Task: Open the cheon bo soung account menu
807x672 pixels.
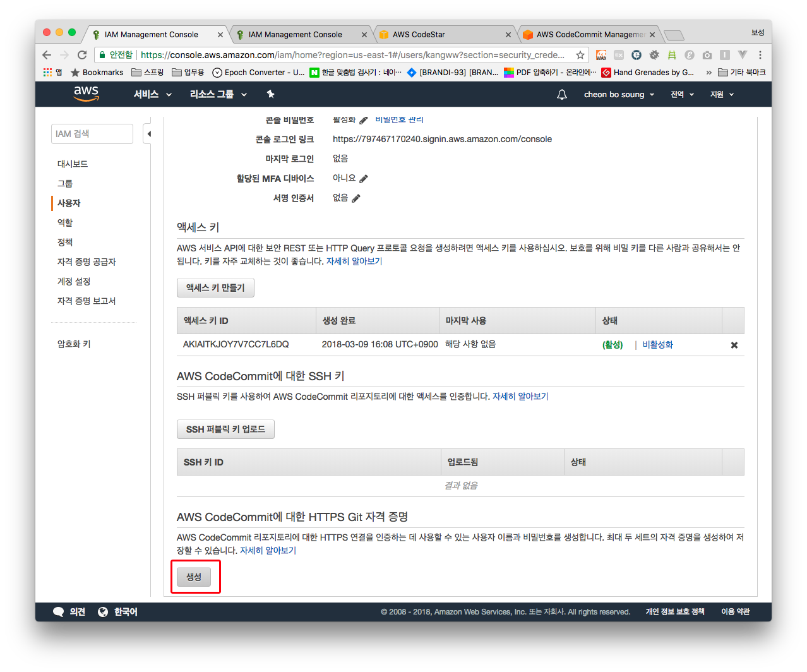Action: [618, 94]
